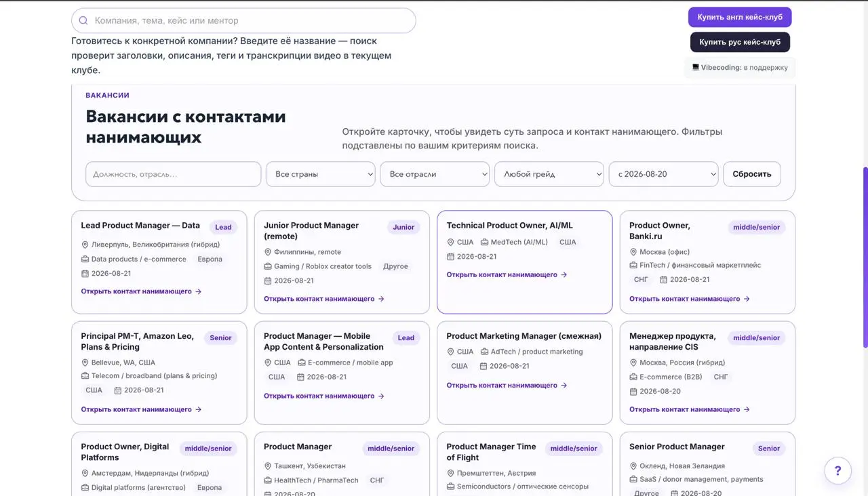Click briefcase icon beside SaaS / donor management
The image size is (868, 496).
point(633,479)
